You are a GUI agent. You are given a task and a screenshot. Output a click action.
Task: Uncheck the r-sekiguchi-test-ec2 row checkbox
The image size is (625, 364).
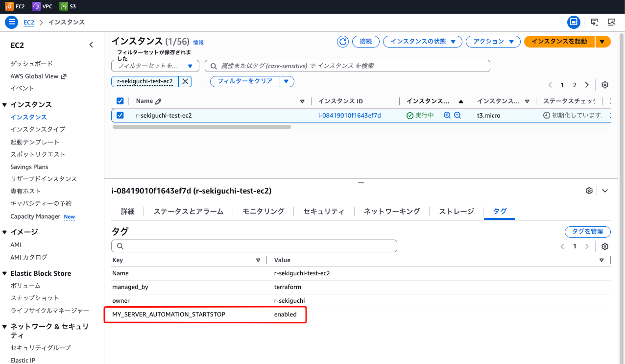click(x=120, y=116)
